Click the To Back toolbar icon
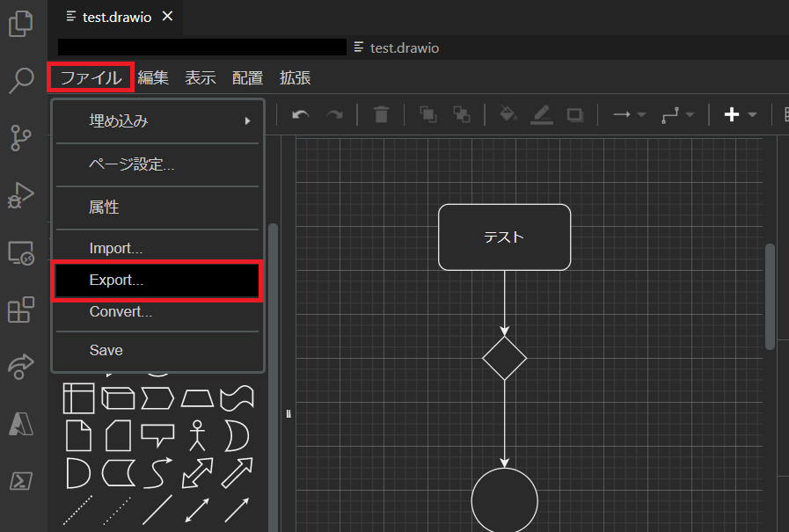The image size is (789, 532). (462, 114)
